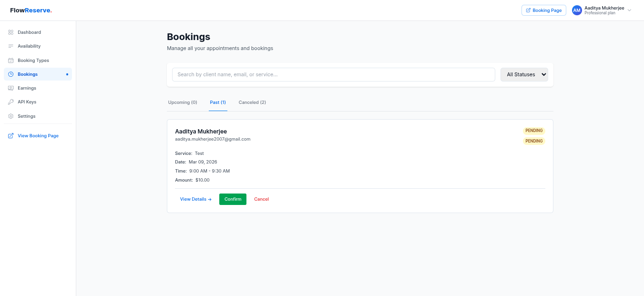Expand the account menu chevron next to Aaditya Mukherjee
This screenshot has height=296, width=644.
click(x=630, y=10)
